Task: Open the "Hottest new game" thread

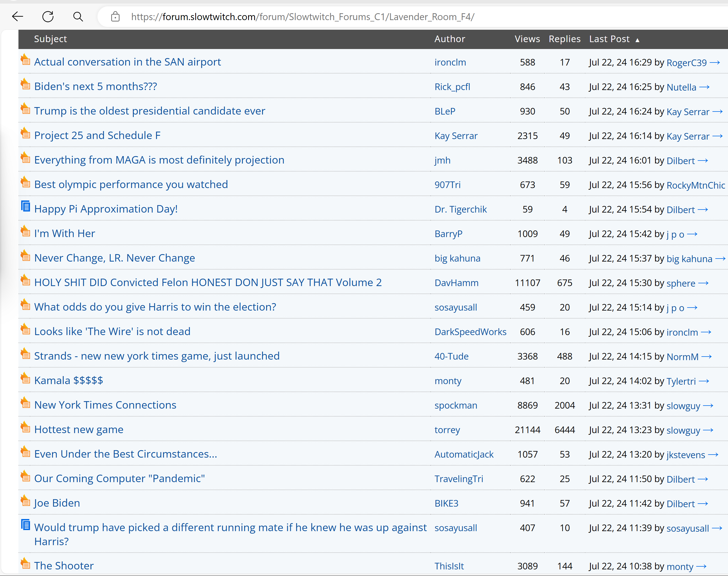Action: click(78, 429)
